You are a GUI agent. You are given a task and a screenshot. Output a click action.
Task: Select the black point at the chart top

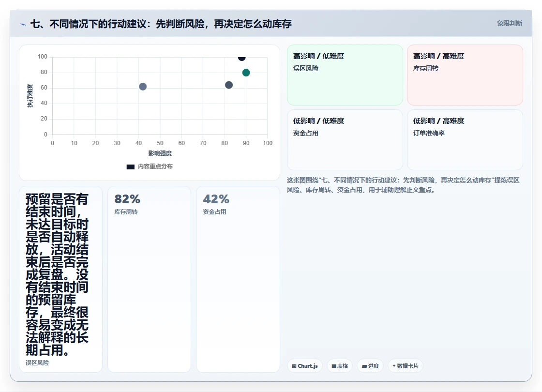coord(241,58)
